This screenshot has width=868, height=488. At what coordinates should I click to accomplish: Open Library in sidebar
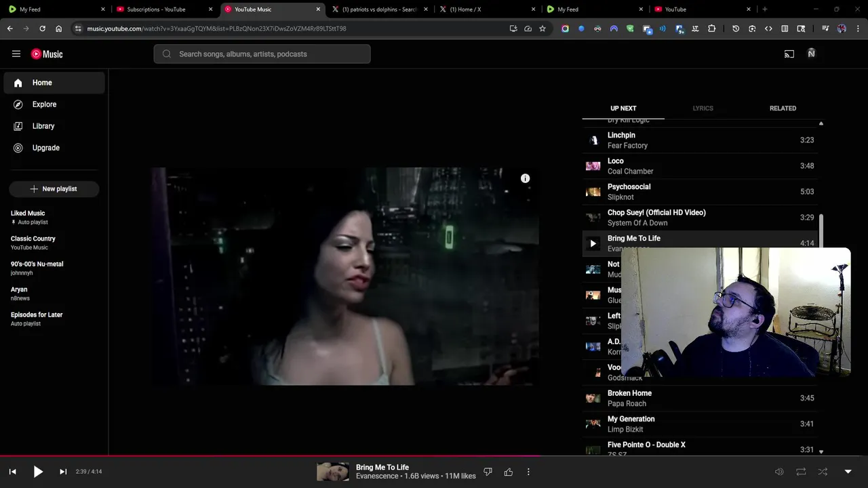(54, 126)
